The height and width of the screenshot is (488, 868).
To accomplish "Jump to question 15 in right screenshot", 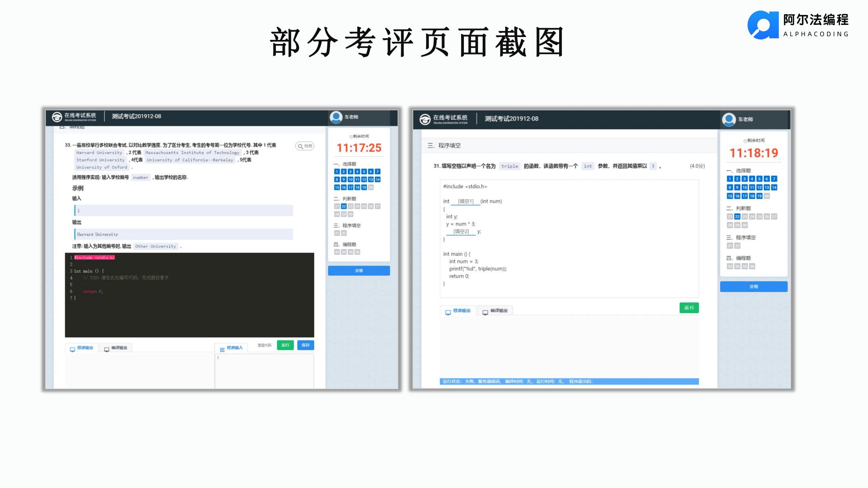I will click(730, 196).
